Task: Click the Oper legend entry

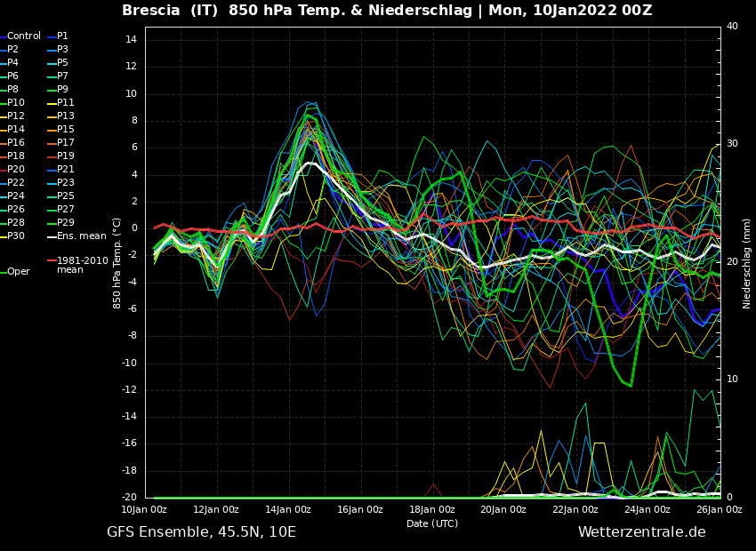Action: tap(18, 272)
